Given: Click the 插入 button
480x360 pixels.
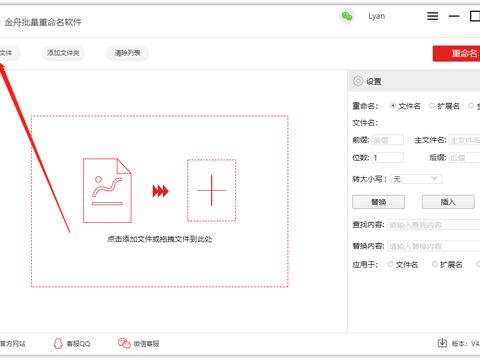Looking at the screenshot, I should tap(448, 202).
